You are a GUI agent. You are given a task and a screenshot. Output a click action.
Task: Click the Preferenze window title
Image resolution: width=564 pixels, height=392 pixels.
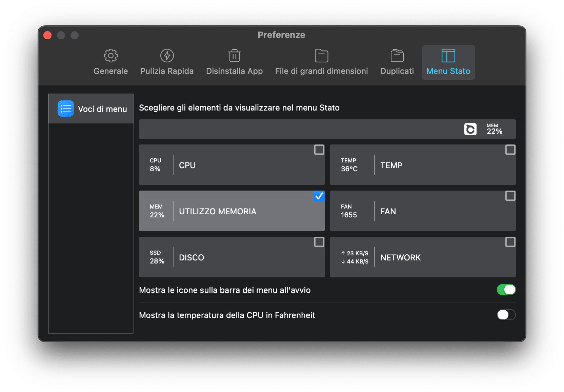click(281, 35)
